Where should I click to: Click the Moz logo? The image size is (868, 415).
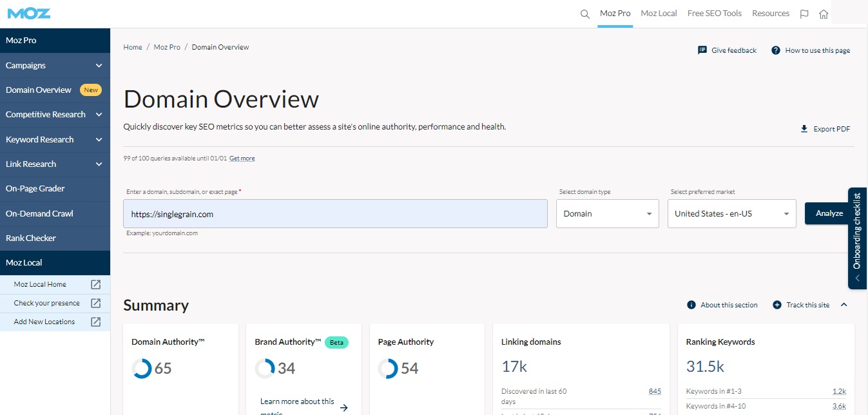[29, 13]
